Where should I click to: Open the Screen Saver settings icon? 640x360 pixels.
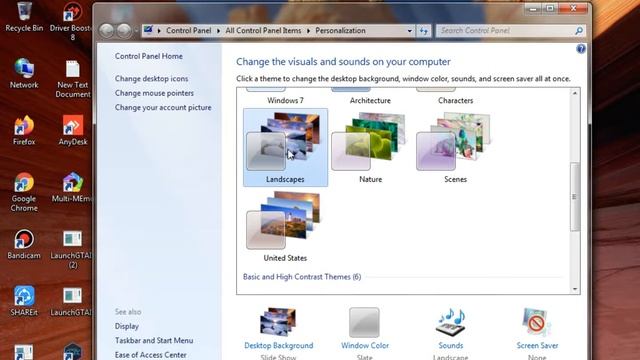[537, 322]
